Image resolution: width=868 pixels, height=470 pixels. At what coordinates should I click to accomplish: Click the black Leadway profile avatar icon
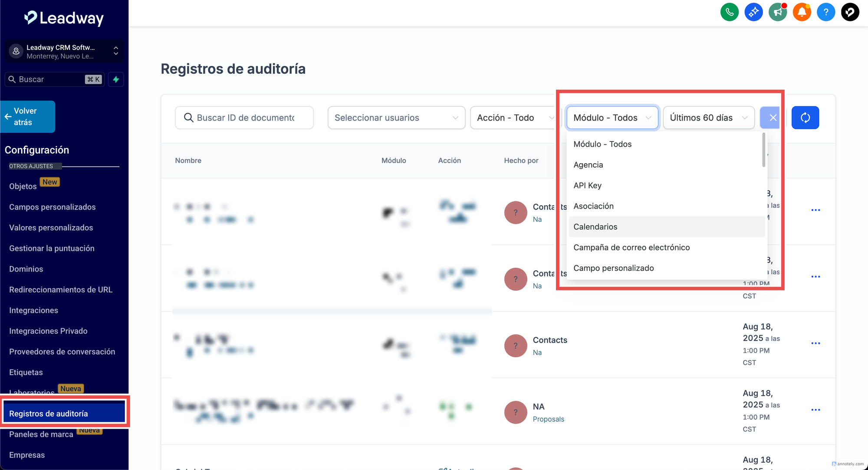pos(850,12)
